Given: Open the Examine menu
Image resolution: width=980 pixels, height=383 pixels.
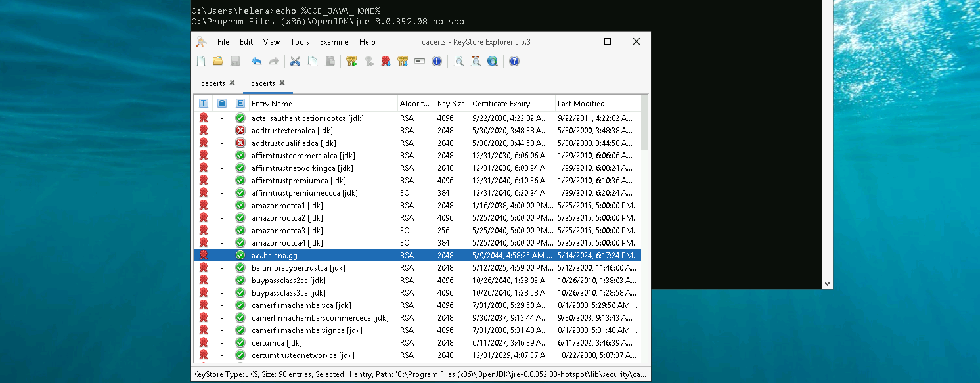Looking at the screenshot, I should pos(334,42).
